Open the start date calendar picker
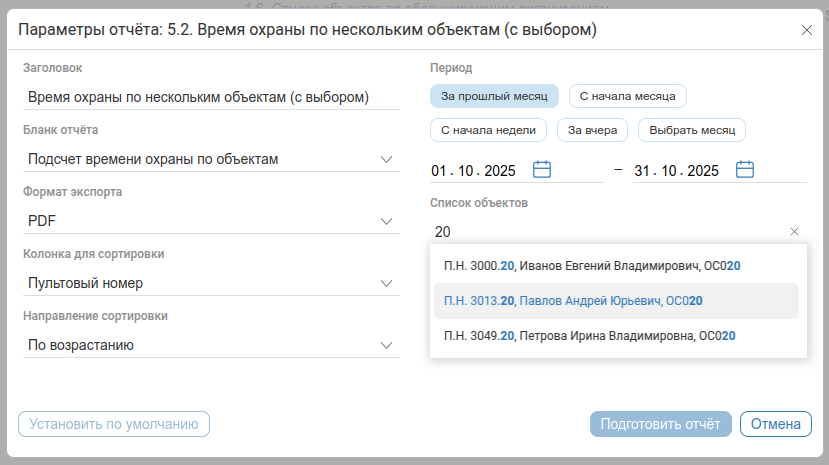 [542, 170]
